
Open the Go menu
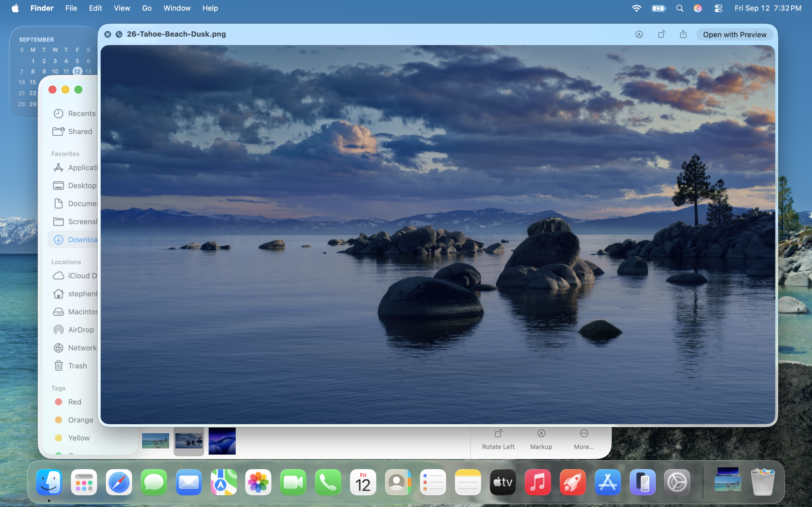[x=147, y=8]
